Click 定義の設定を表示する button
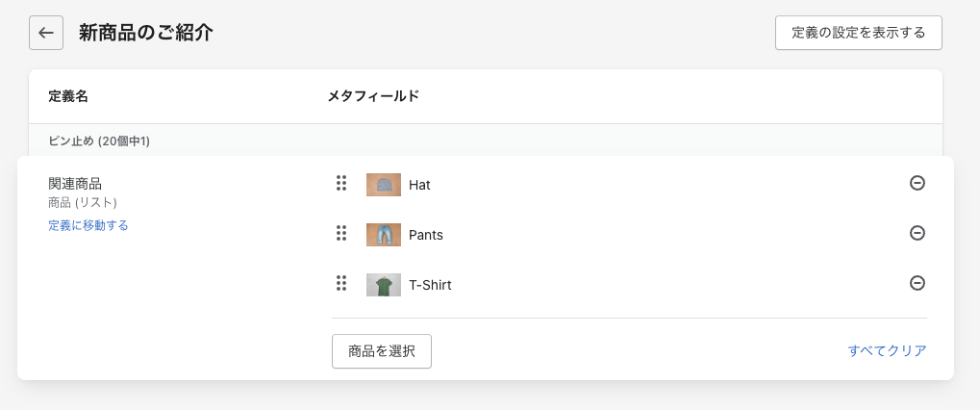Screen dimensions: 980x410 pyautogui.click(x=858, y=33)
